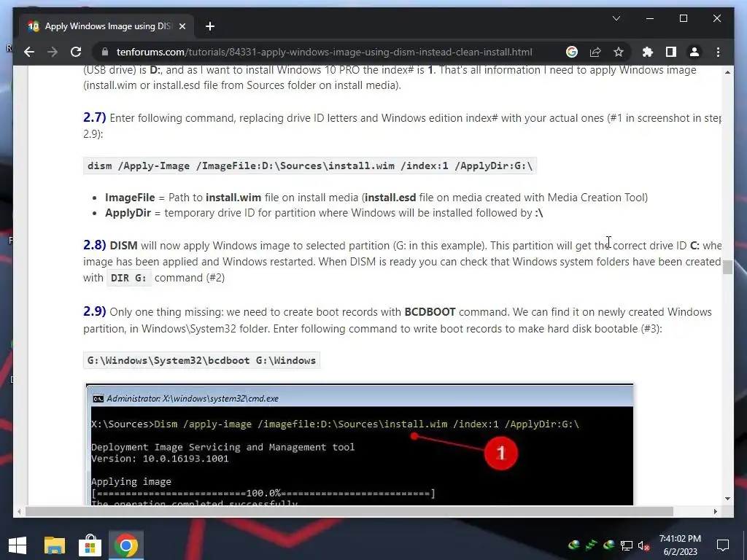Go back to the previous page
Viewport: 747px width, 560px height.
point(29,52)
